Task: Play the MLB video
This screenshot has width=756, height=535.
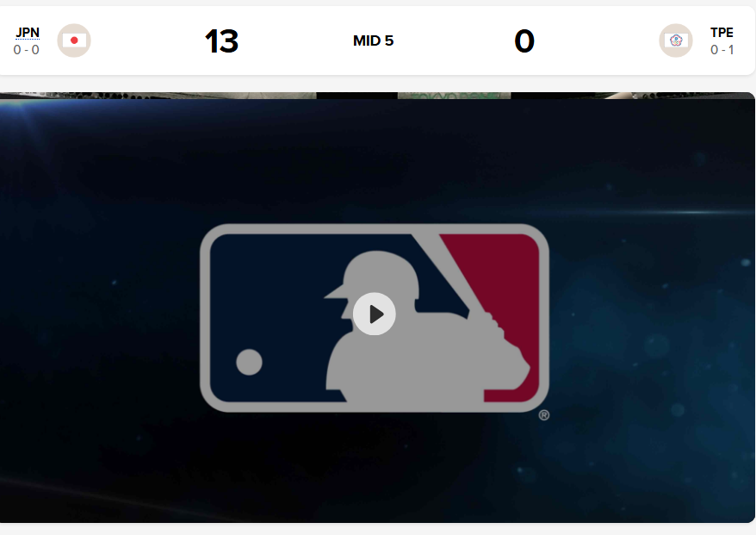Action: tap(375, 314)
